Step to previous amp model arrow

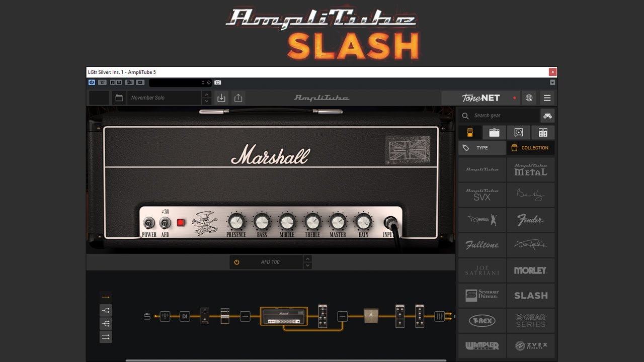(x=307, y=258)
